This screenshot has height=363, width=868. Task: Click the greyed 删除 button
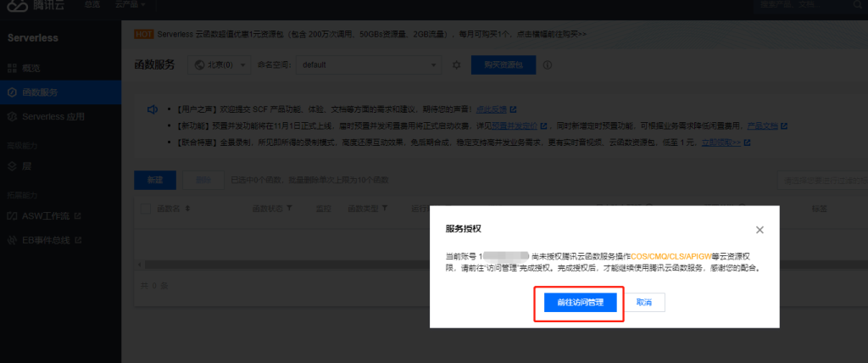point(203,180)
